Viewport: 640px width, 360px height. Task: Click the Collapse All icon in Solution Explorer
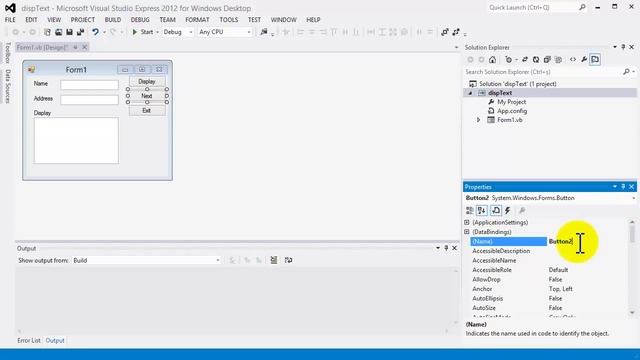[x=547, y=60]
